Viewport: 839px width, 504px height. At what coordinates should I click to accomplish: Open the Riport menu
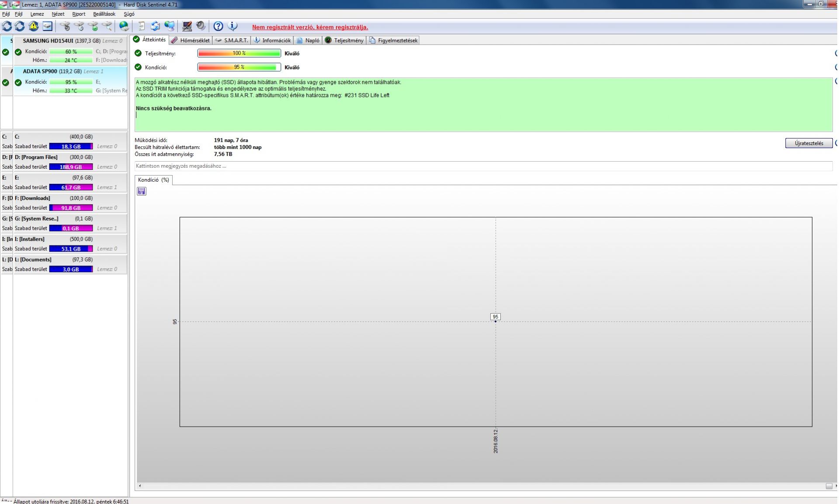coord(79,14)
